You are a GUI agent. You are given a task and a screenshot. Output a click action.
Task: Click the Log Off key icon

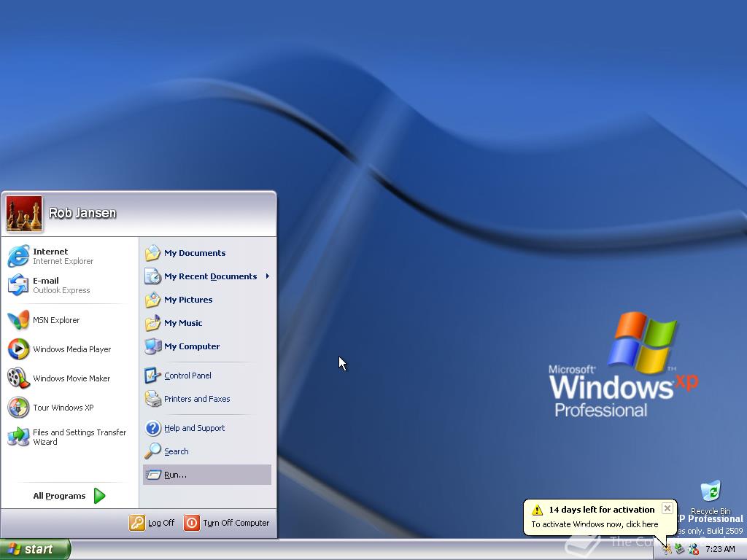(136, 523)
